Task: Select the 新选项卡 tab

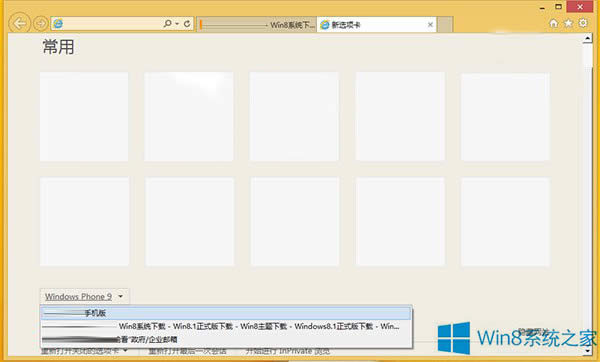Action: 377,25
